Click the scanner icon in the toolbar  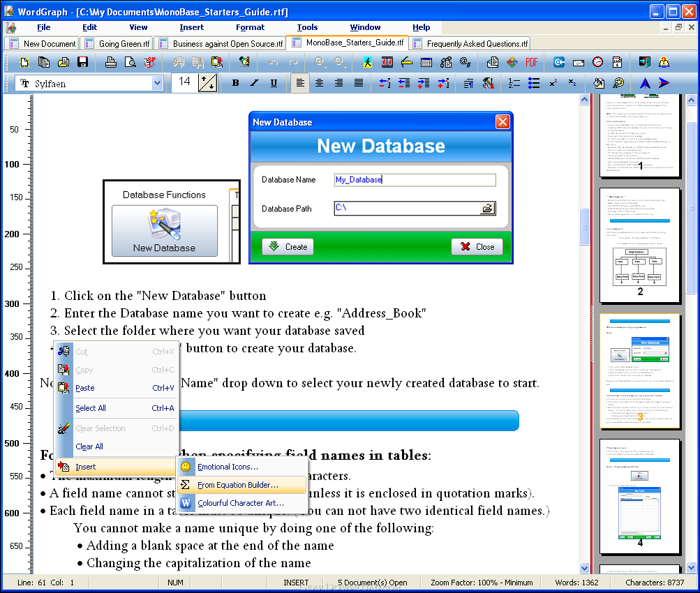click(x=407, y=62)
